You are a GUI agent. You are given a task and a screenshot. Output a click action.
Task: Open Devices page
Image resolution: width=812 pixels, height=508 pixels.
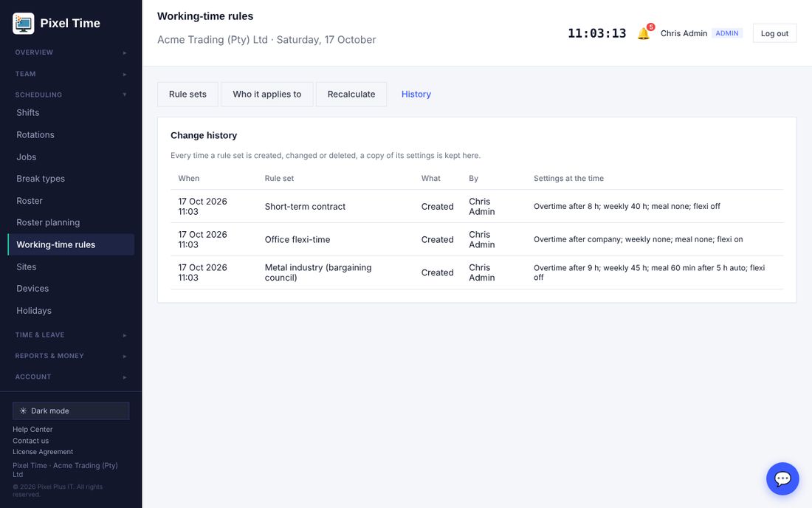(x=71, y=289)
